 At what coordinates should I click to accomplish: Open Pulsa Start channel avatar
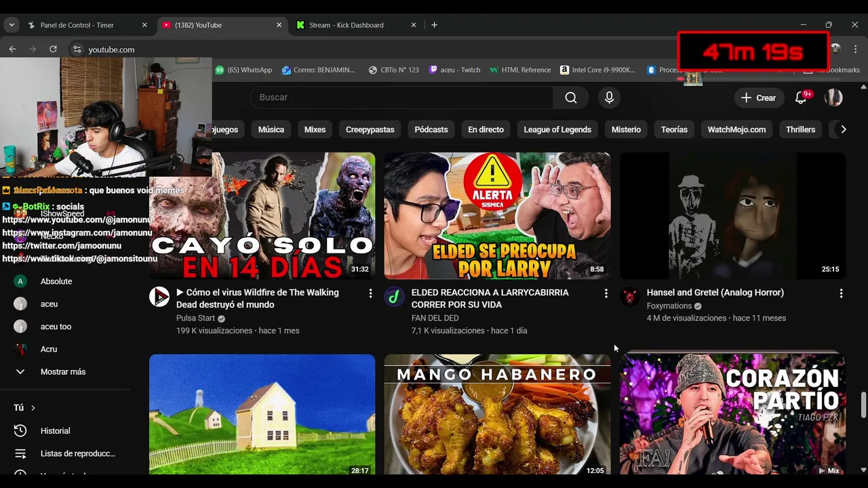tap(159, 297)
